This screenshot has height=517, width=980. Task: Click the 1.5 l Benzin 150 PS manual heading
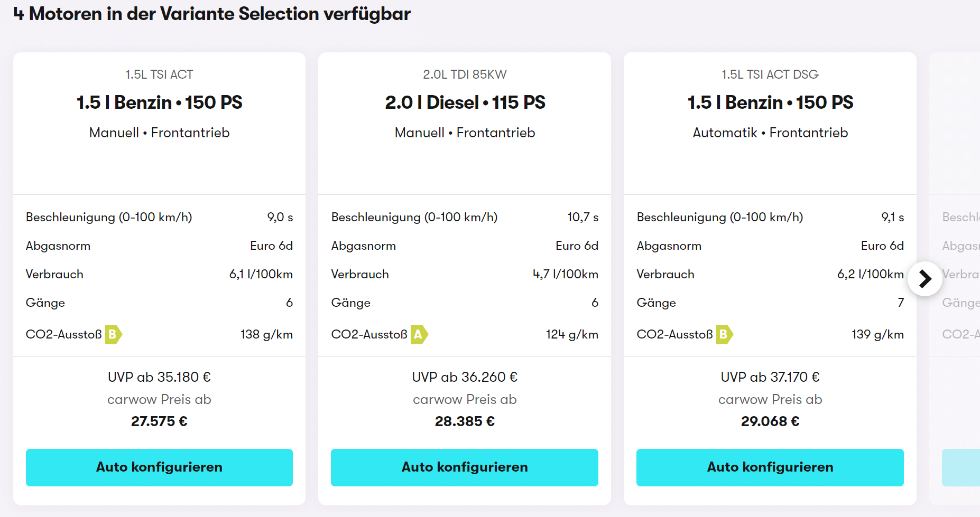pyautogui.click(x=159, y=102)
